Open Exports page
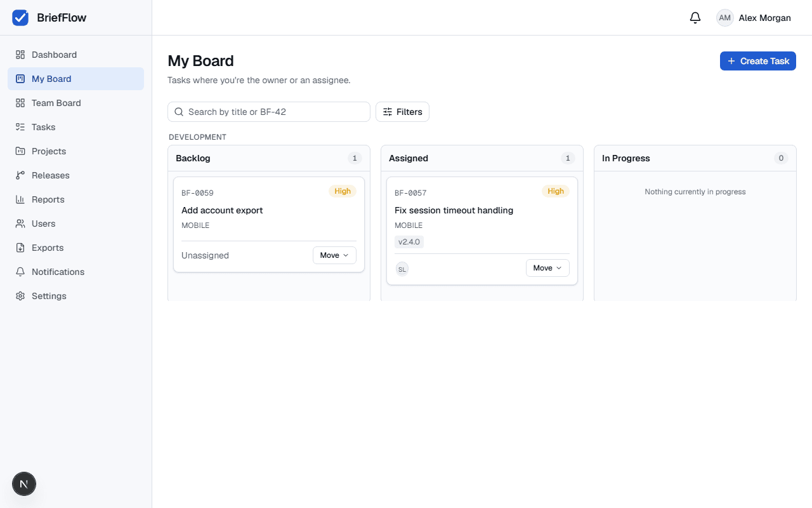812x508 pixels. click(x=75, y=248)
